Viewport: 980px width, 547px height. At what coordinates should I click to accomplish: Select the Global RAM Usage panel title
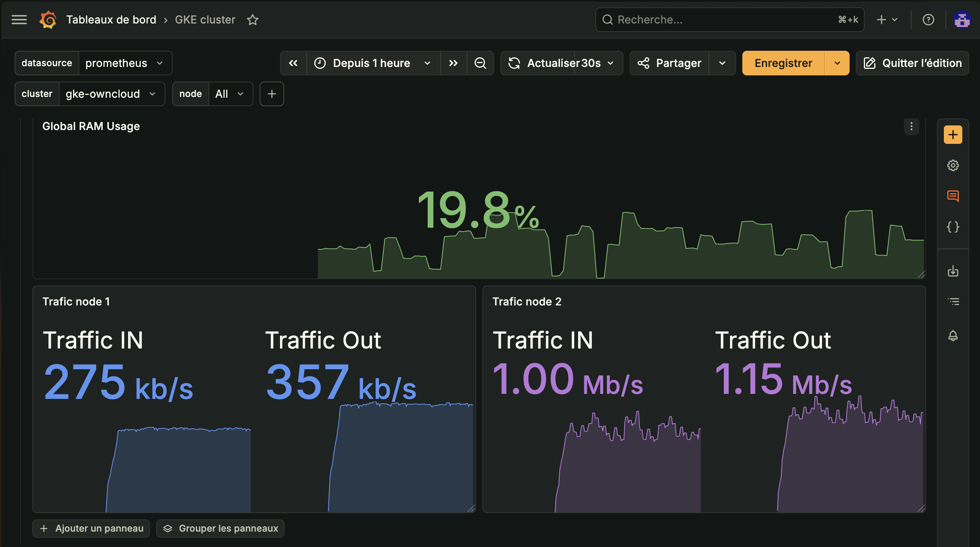click(91, 126)
